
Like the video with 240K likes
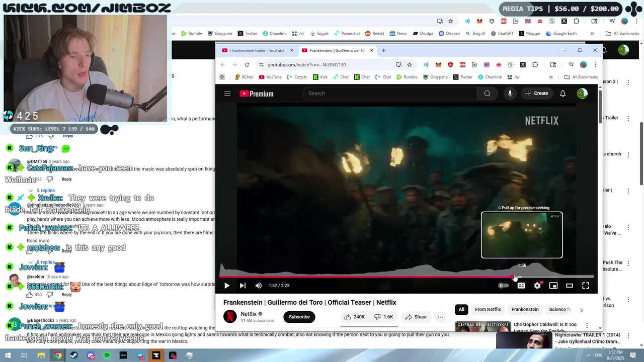pyautogui.click(x=354, y=317)
